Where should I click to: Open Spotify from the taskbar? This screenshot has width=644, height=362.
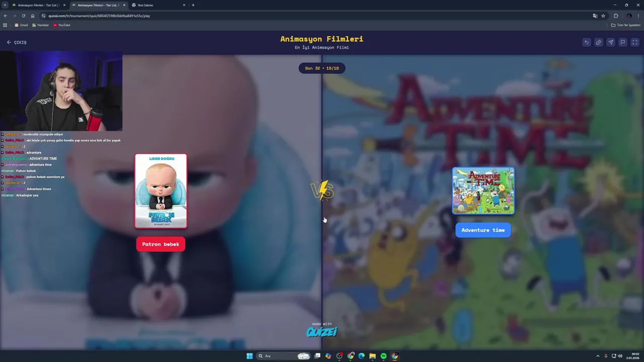[383, 356]
